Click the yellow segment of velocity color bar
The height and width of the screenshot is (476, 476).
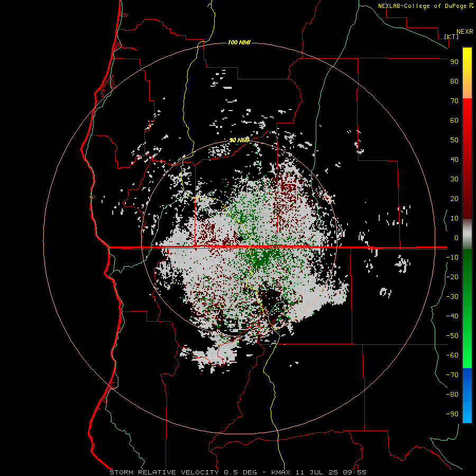[467, 73]
